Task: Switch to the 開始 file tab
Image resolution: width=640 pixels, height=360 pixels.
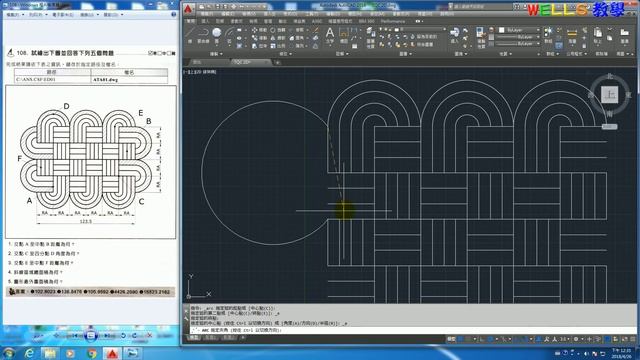Action: 197,62
